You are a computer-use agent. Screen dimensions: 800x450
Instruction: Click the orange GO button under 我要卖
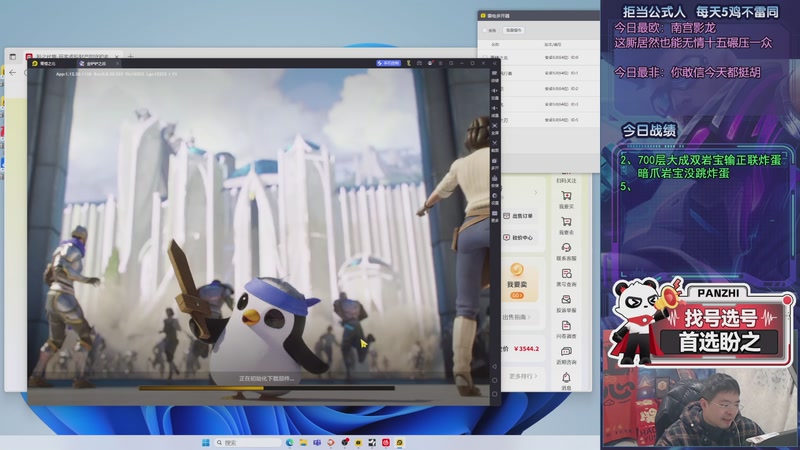[517, 295]
